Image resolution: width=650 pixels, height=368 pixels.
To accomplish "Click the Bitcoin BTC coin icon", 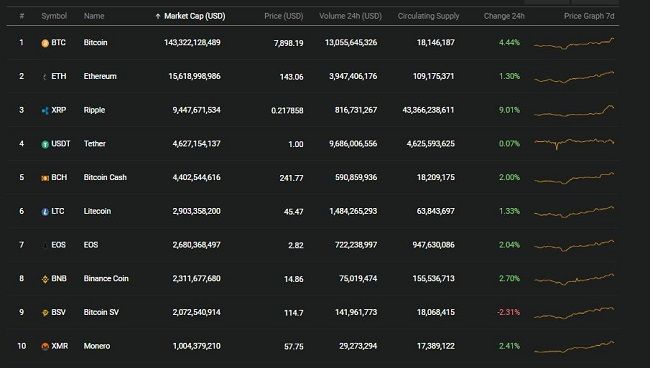I will tap(45, 43).
